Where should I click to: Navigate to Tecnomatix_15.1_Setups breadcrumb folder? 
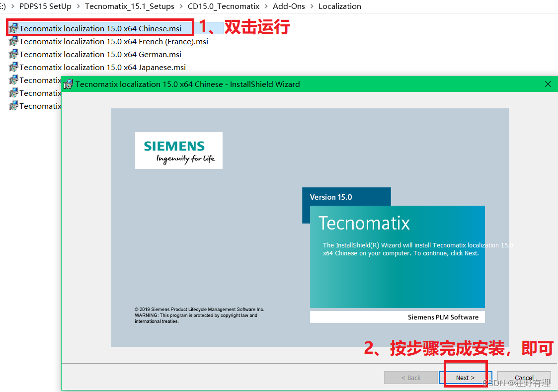coord(130,6)
